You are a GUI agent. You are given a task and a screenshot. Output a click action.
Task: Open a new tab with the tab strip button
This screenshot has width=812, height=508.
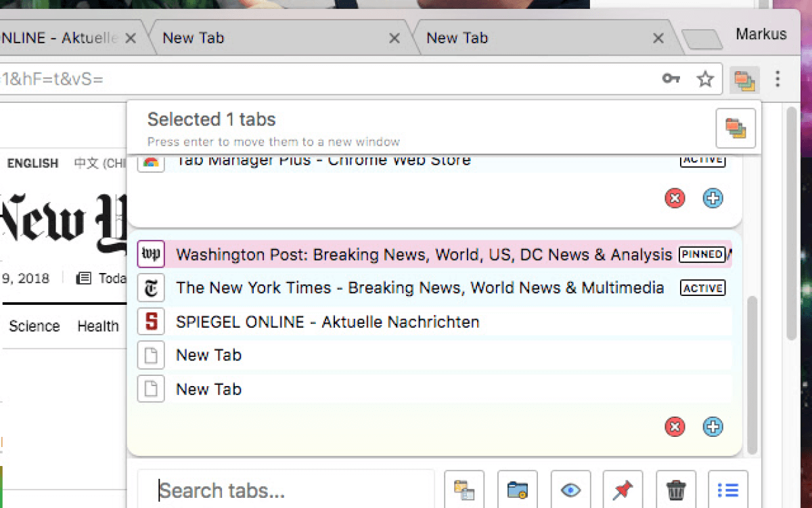click(702, 40)
